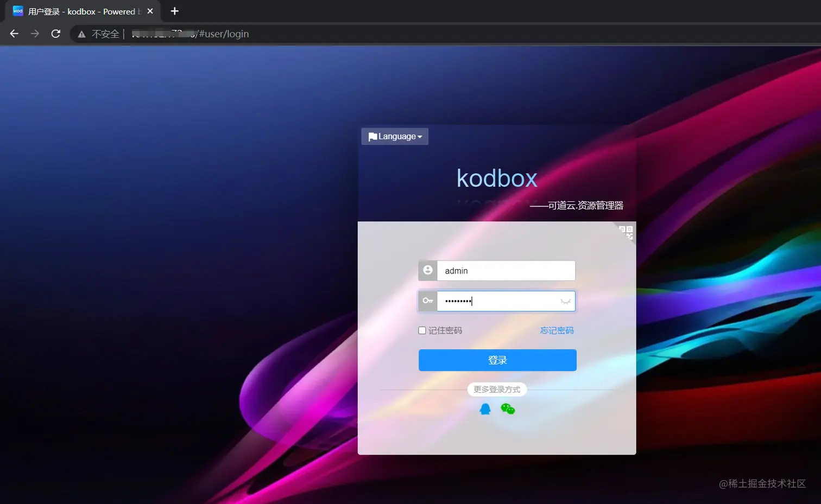Viewport: 821px width, 504px height.
Task: Open the Language dropdown
Action: click(395, 136)
